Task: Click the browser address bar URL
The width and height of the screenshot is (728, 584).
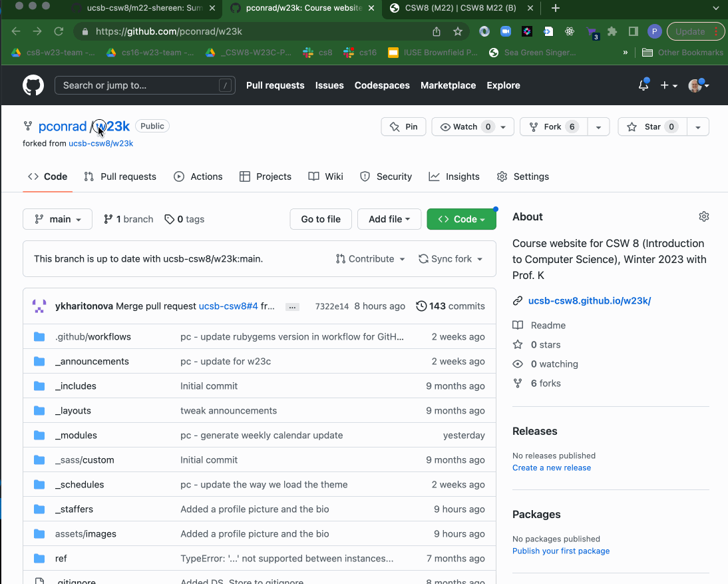Action: (x=169, y=31)
